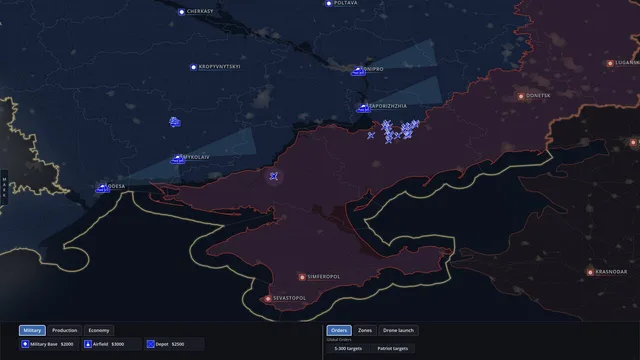
Task: Switch to the Production tab
Action: point(64,330)
